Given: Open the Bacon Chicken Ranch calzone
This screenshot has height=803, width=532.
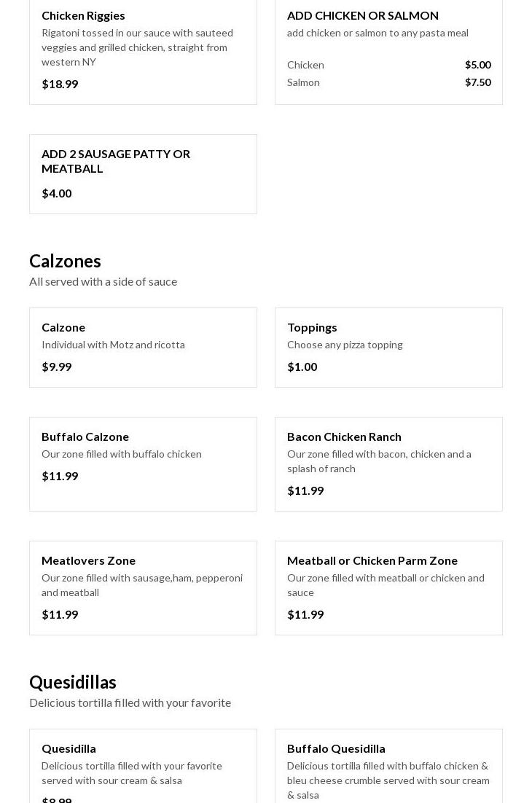Looking at the screenshot, I should click(x=388, y=464).
